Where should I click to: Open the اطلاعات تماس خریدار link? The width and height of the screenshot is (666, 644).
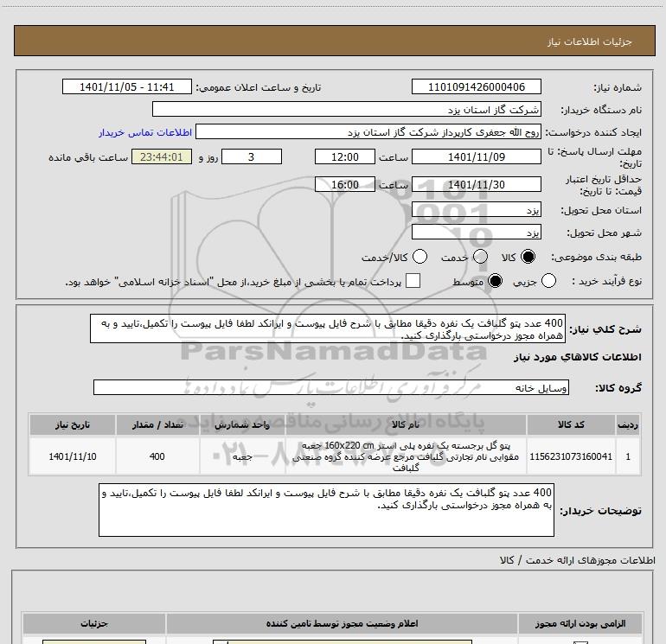(x=145, y=132)
